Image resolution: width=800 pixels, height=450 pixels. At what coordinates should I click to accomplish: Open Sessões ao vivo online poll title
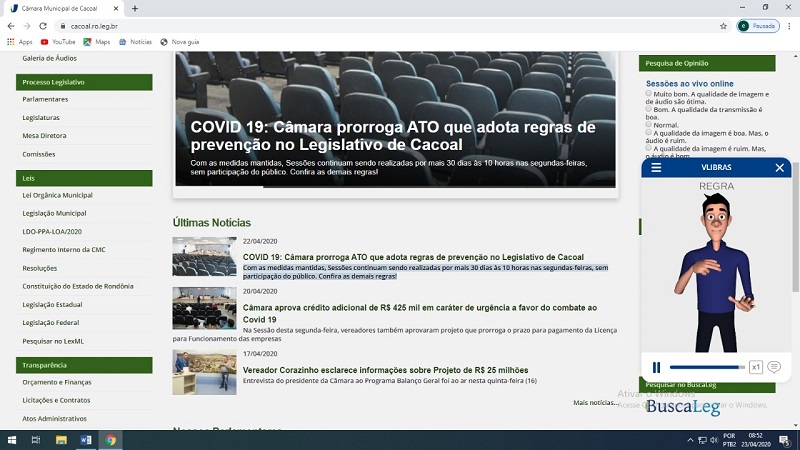pyautogui.click(x=689, y=84)
